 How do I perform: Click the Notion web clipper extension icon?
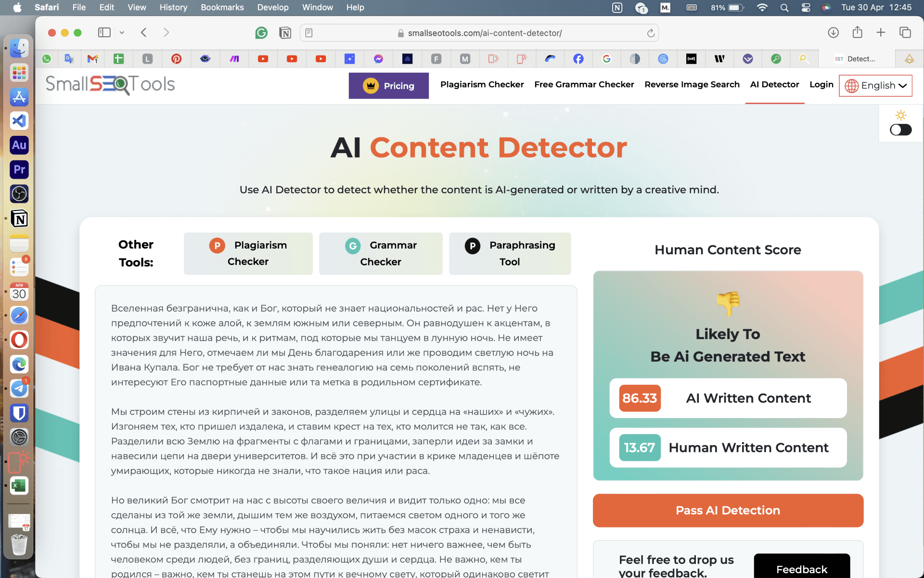click(x=285, y=33)
